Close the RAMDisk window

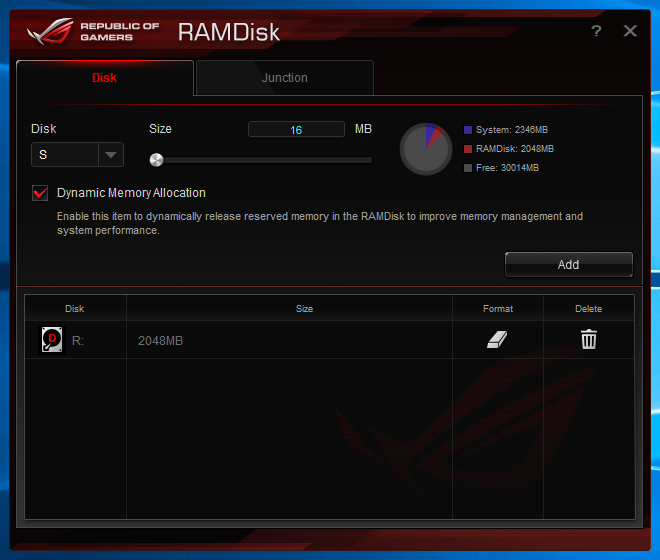[630, 30]
